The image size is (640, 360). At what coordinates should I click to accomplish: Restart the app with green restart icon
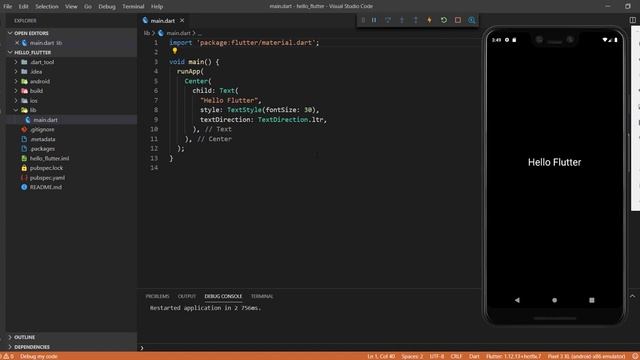(444, 20)
